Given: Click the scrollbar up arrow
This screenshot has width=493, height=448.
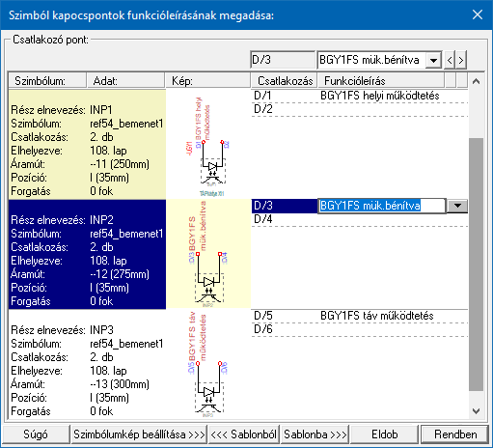Looking at the screenshot, I should click(x=476, y=81).
